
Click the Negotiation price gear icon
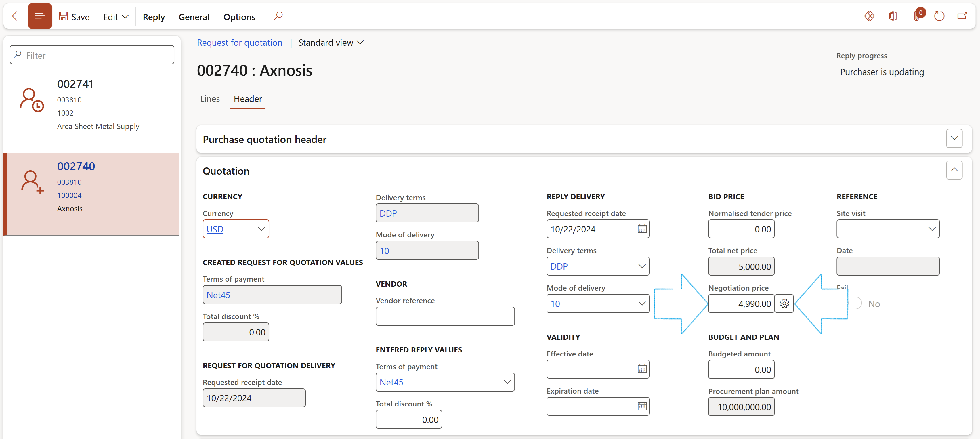[x=784, y=304]
